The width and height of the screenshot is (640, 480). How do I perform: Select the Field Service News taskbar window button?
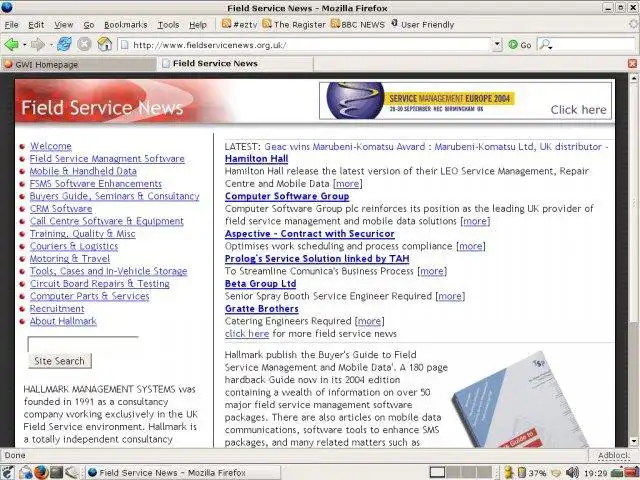(x=183, y=473)
